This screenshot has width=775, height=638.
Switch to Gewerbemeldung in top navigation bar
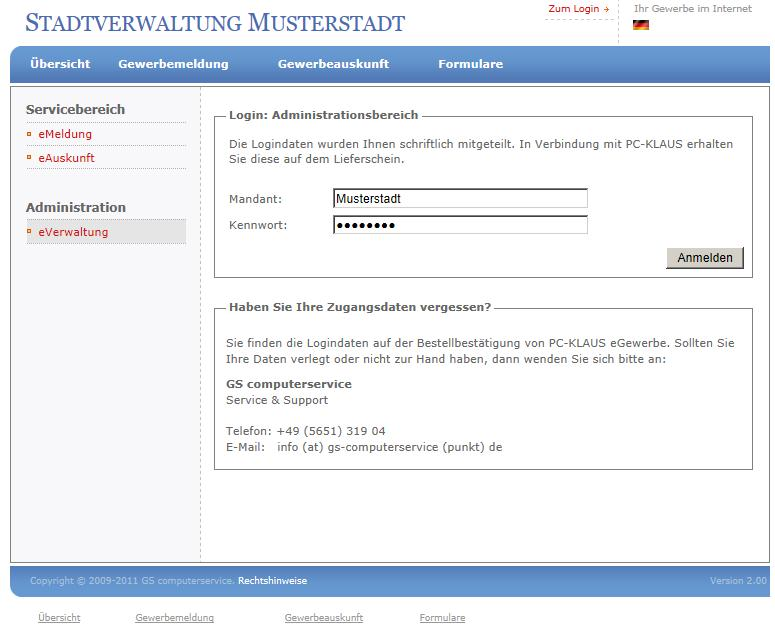coord(173,64)
